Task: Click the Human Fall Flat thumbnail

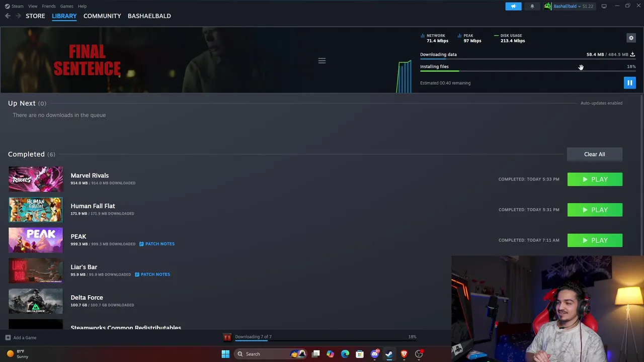Action: click(36, 210)
